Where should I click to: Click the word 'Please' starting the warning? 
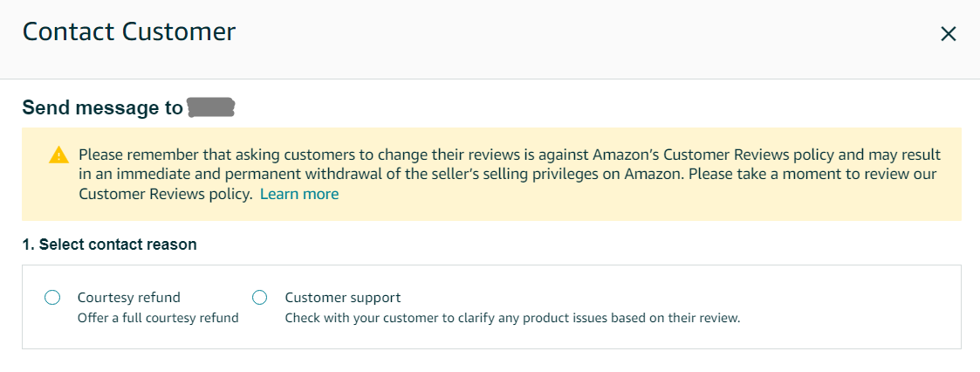click(x=99, y=155)
